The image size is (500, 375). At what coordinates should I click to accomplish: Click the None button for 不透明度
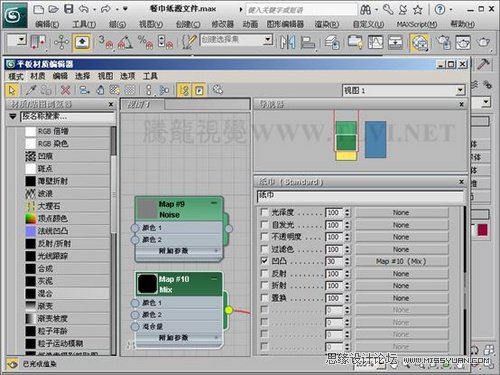click(401, 237)
